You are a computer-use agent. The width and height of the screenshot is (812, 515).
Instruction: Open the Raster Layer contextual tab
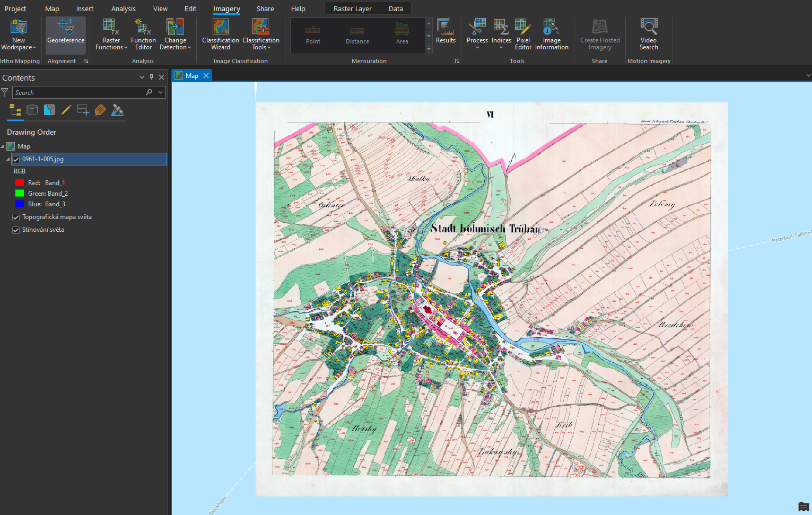352,9
